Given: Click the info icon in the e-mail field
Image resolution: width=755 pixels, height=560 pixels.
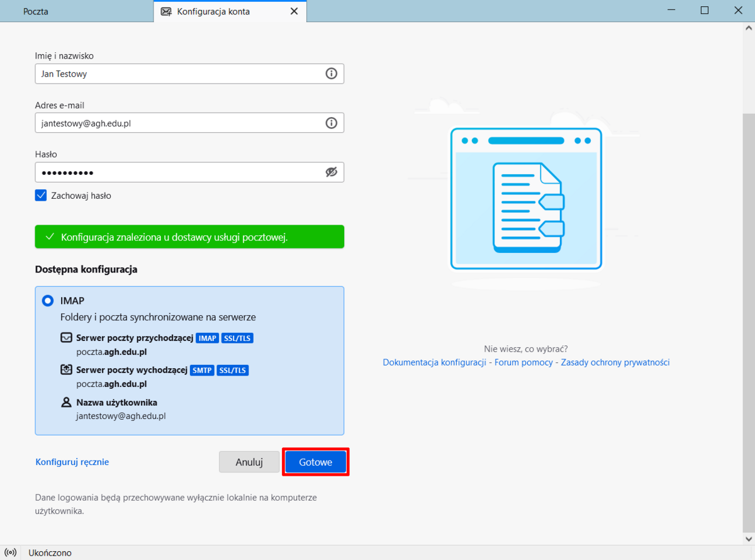Looking at the screenshot, I should pos(331,123).
